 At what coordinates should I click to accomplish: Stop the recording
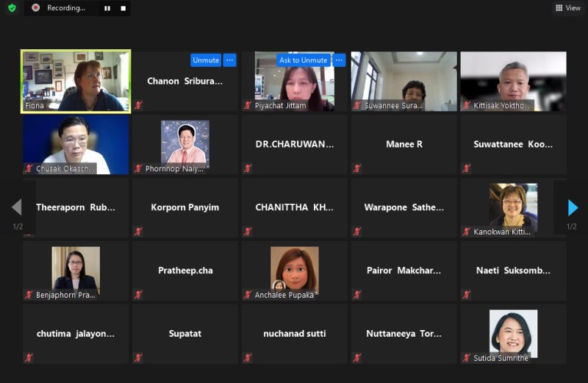(123, 8)
